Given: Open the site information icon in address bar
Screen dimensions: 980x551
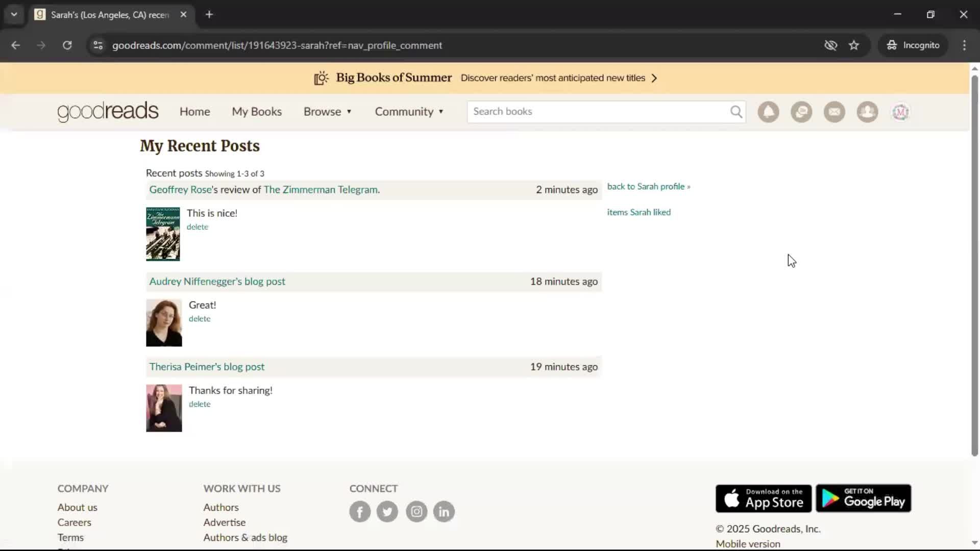Looking at the screenshot, I should (98, 45).
